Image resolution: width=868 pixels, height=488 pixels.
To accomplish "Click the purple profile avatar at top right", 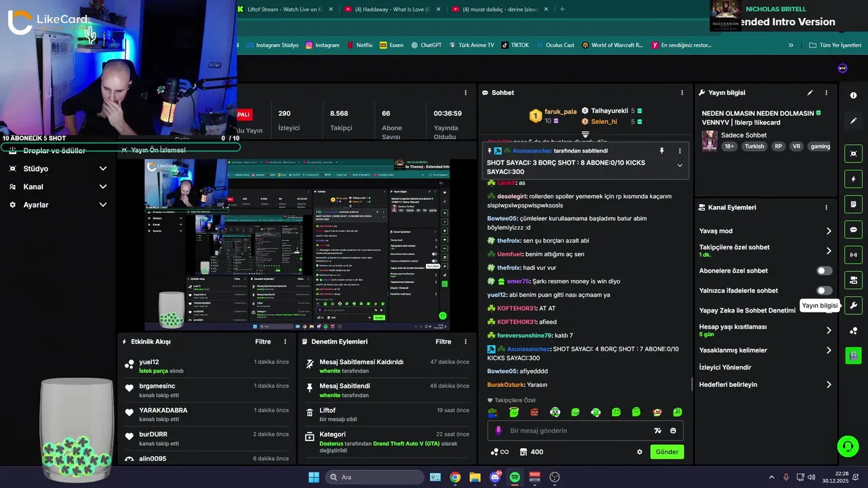I will [x=843, y=68].
